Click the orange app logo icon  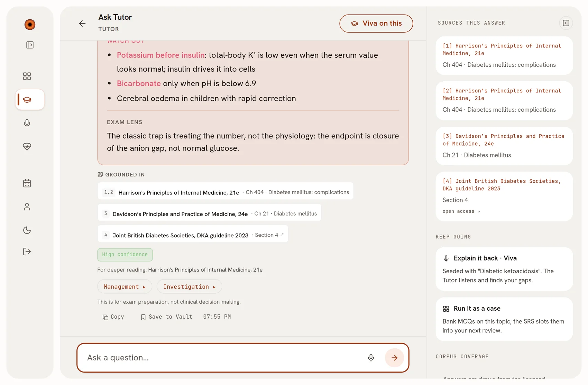(x=30, y=25)
